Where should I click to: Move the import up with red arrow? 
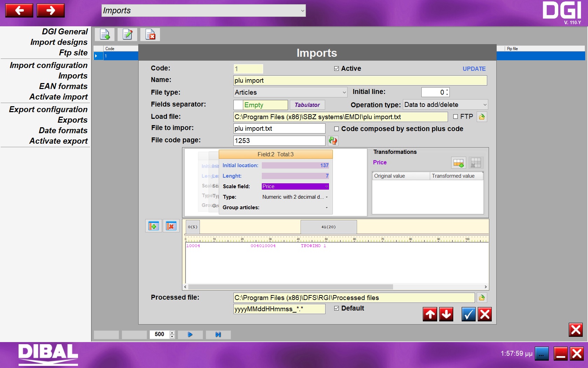[430, 314]
